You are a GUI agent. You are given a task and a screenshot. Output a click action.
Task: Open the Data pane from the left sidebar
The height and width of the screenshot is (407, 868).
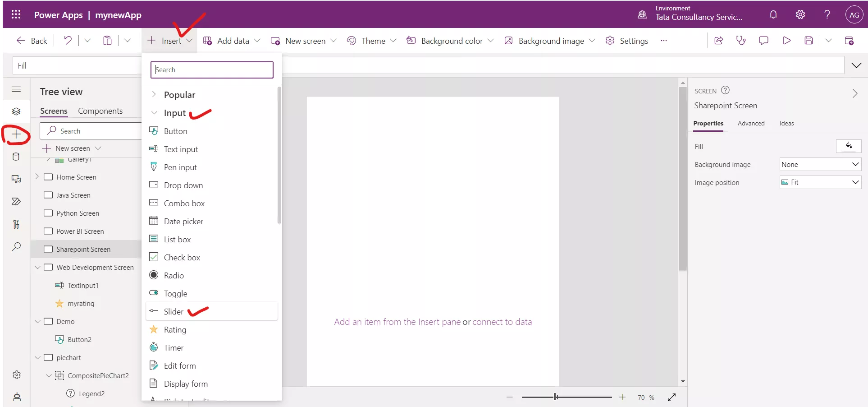point(16,157)
